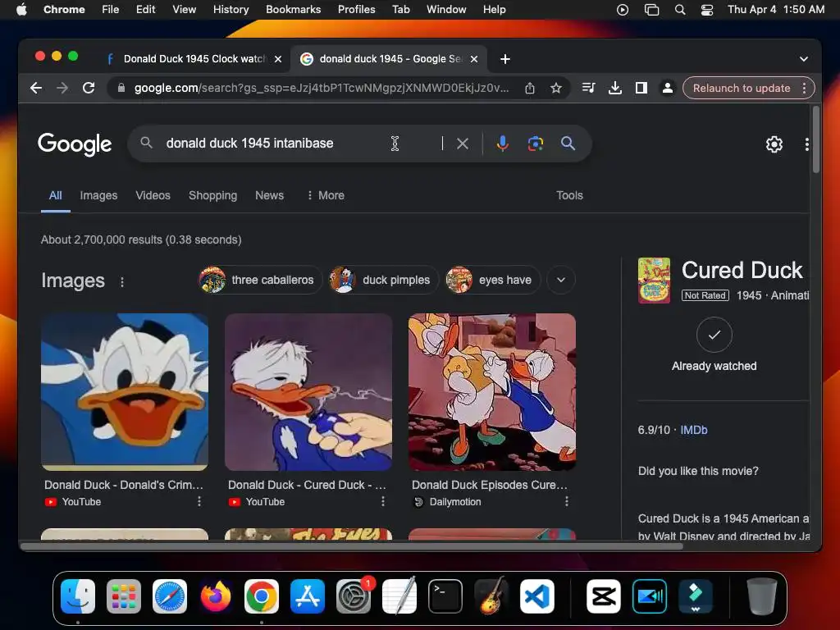Image resolution: width=840 pixels, height=630 pixels.
Task: Open the Google apps dots beside the gear
Action: pos(806,144)
